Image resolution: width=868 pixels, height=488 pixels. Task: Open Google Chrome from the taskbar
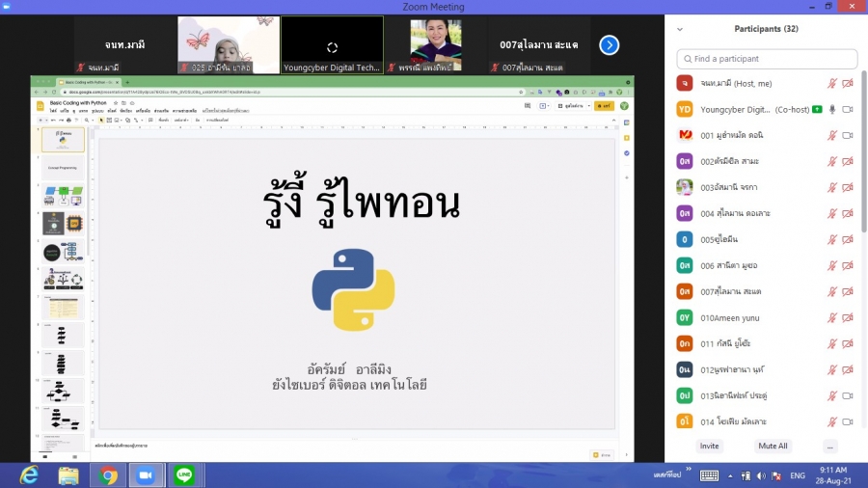(x=107, y=474)
